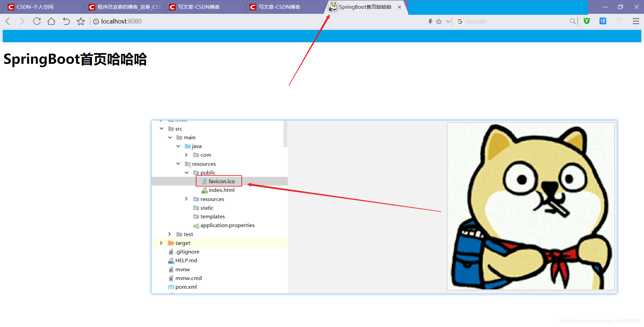The image size is (644, 327).
Task: Go forward with the browser forward arrow
Action: point(22,21)
